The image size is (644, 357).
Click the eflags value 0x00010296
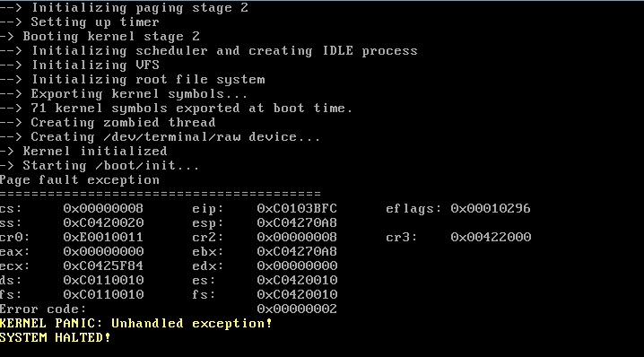tap(491, 209)
